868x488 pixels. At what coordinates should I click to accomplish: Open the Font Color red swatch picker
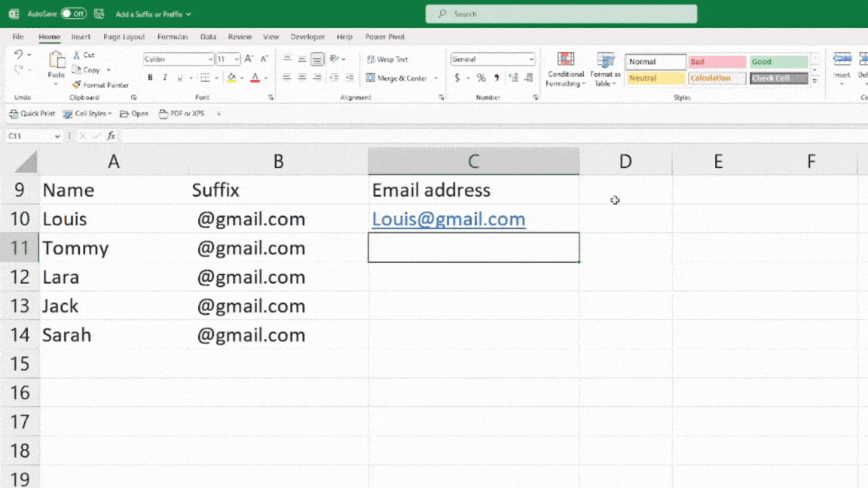coord(256,78)
